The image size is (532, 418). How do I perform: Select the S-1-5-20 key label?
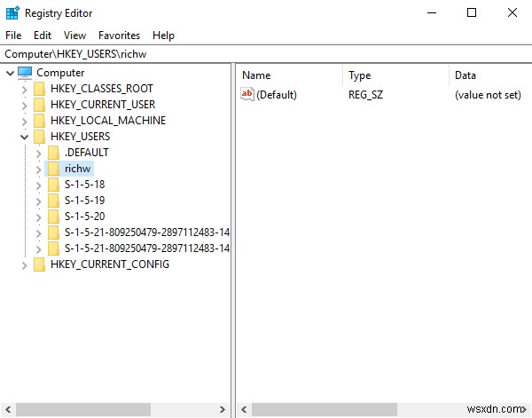(84, 217)
